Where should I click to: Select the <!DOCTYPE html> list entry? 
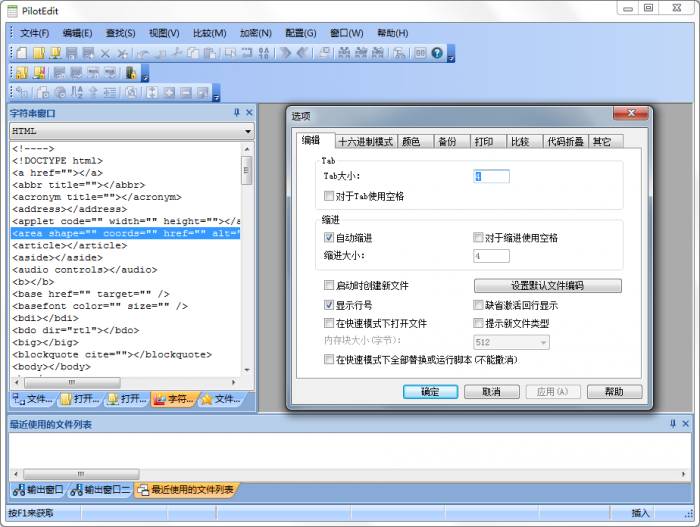pos(126,160)
